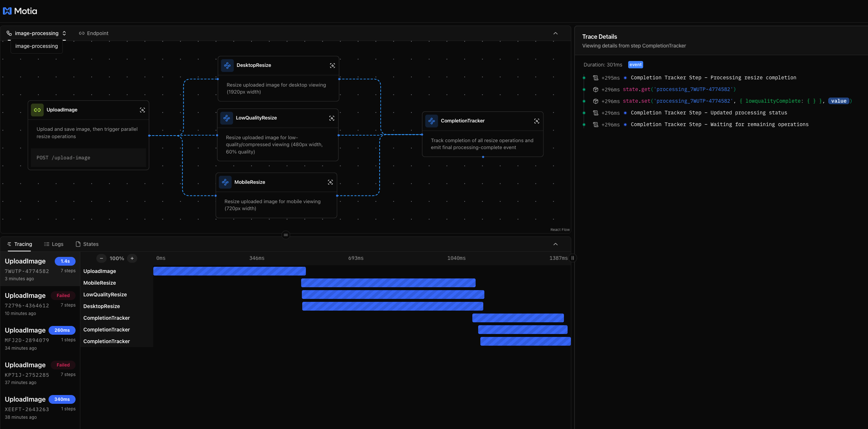868x429 pixels.
Task: Click focus icon on DesktopResize node
Action: [332, 65]
